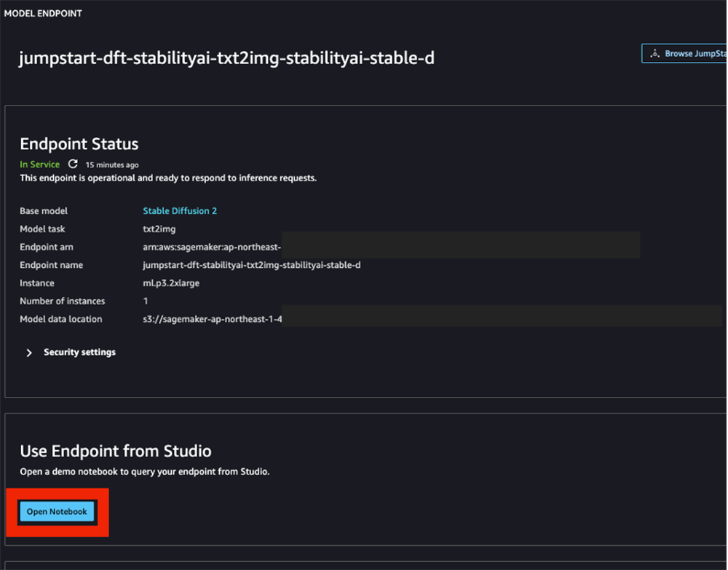This screenshot has height=570, width=728.
Task: Click the endpoint title jumpstart-dft-stabilityai heading
Action: click(x=226, y=58)
